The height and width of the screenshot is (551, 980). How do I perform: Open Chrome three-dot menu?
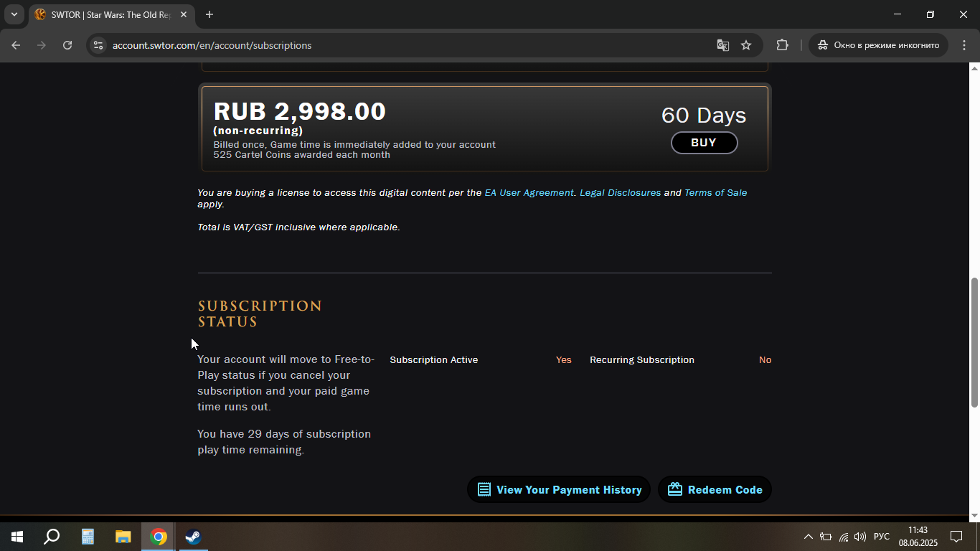963,45
